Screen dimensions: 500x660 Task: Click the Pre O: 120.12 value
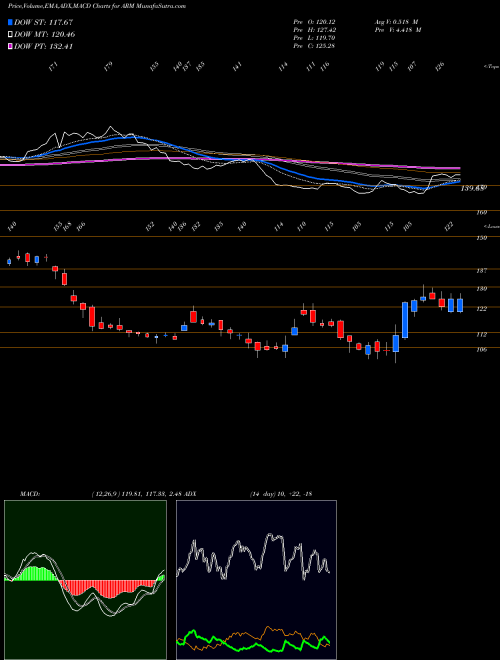[x=314, y=22]
